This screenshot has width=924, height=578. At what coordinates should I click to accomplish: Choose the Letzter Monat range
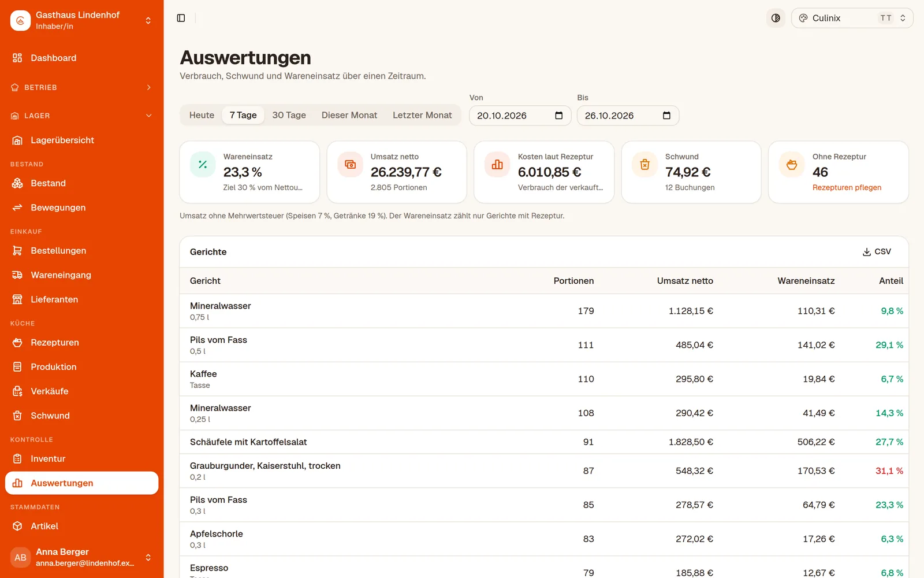point(422,115)
